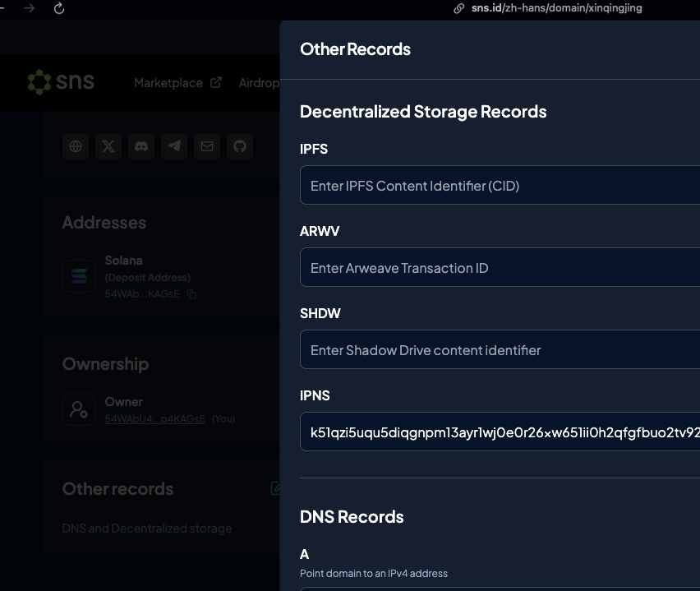The width and height of the screenshot is (700, 591).
Task: Click the 'Other records' card heading
Action: (117, 489)
